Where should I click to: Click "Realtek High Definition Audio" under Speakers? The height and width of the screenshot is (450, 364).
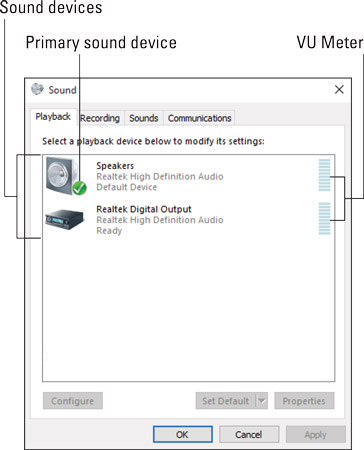click(160, 176)
